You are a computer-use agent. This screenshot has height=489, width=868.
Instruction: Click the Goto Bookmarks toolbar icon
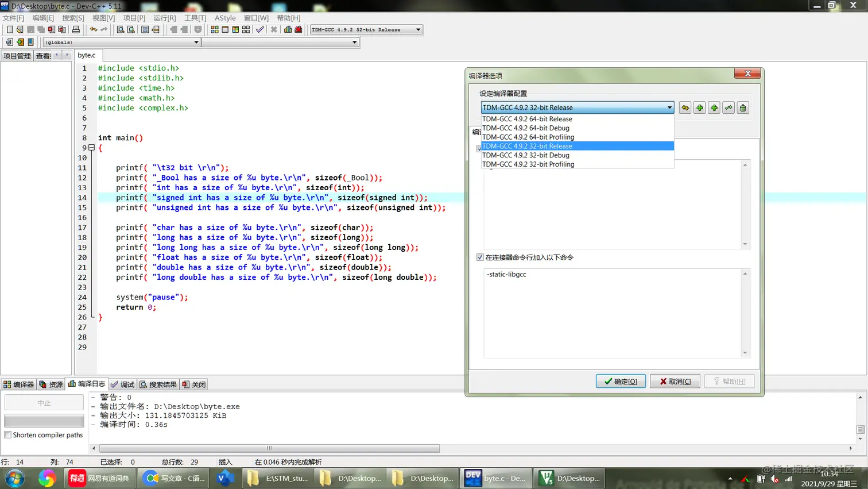pos(30,42)
